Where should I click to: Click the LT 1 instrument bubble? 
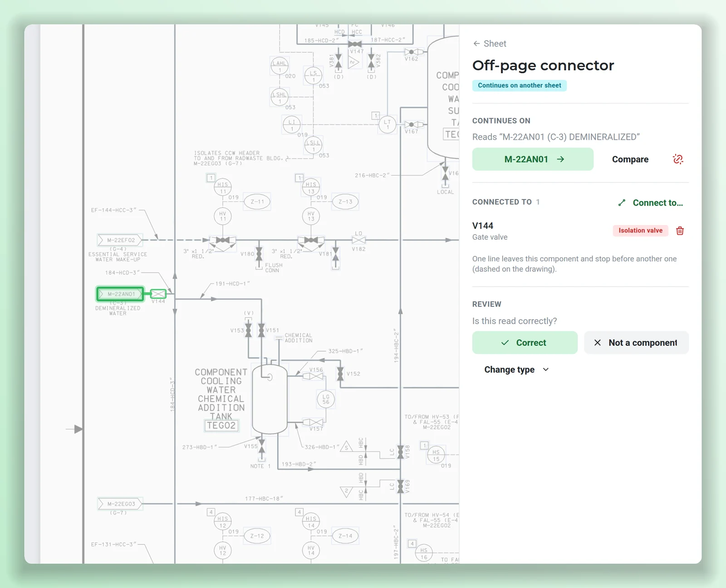pos(388,124)
